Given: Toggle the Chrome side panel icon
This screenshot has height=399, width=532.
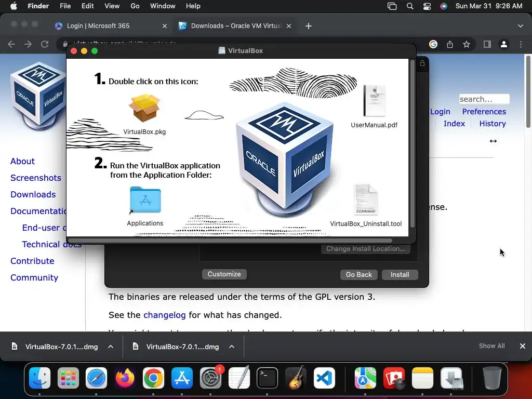Looking at the screenshot, I should coord(487,44).
